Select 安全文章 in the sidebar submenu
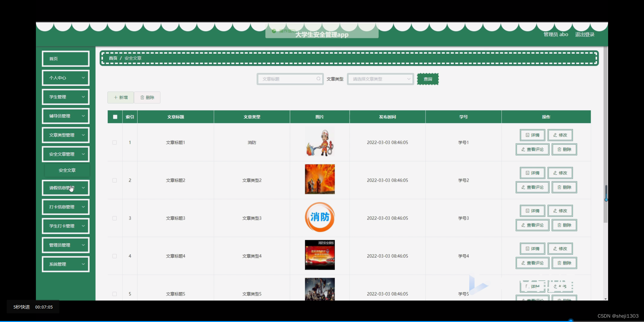The image size is (644, 322). pyautogui.click(x=67, y=170)
